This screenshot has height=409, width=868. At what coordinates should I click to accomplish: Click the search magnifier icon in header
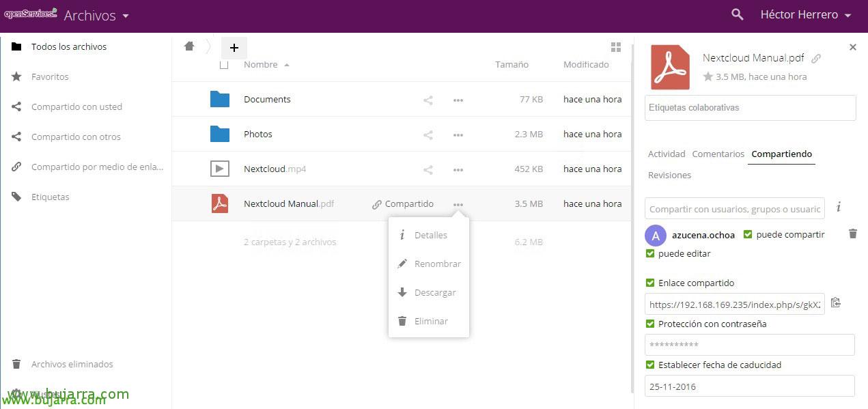[737, 14]
